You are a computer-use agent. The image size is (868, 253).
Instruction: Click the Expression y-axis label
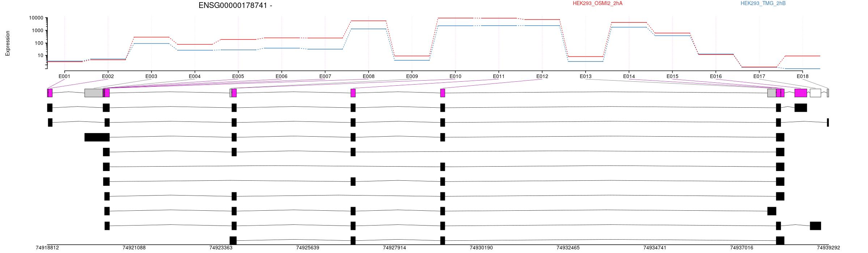8,43
